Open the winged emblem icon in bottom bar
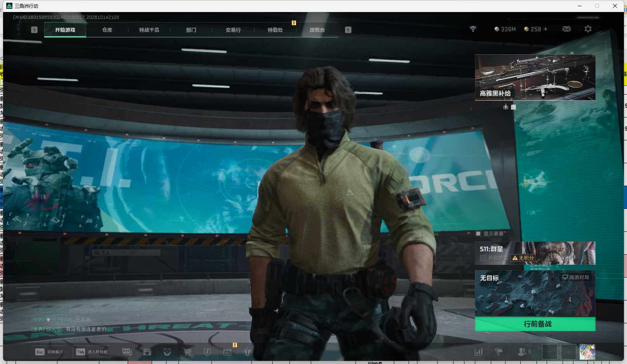 tap(247, 352)
